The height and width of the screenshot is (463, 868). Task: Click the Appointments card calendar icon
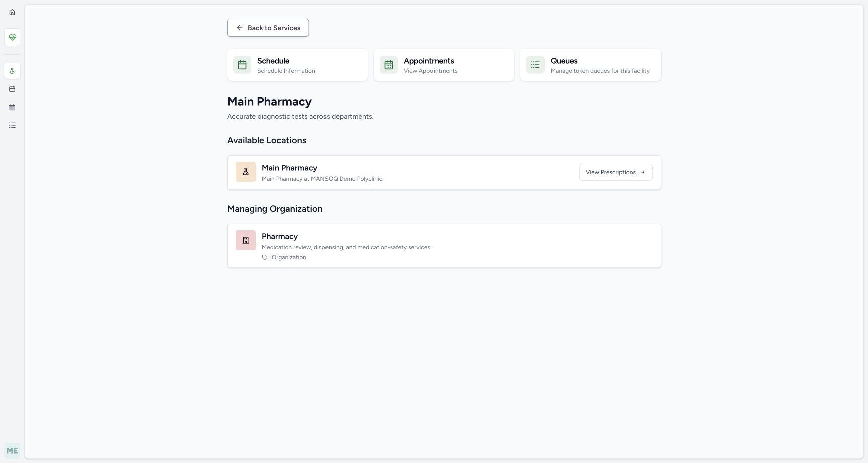click(389, 65)
